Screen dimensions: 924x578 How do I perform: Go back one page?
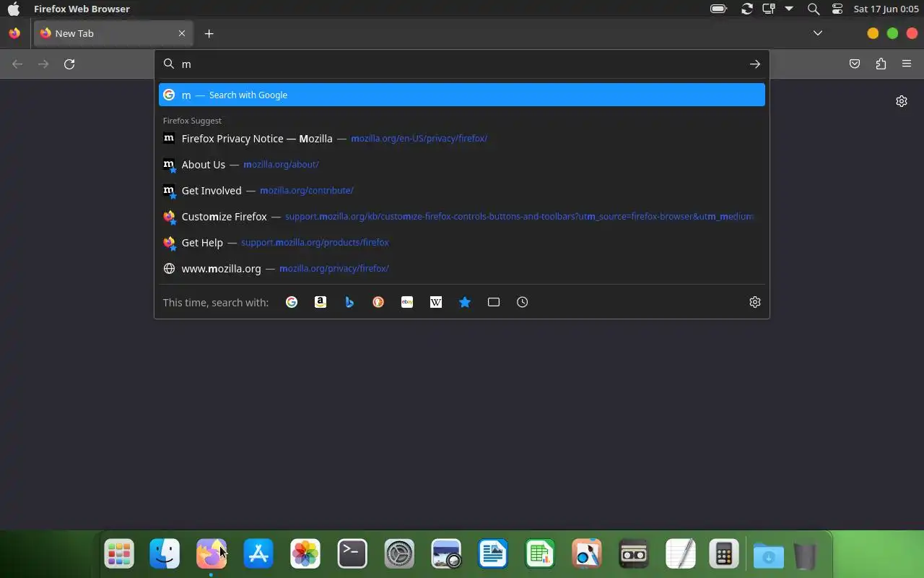click(x=17, y=64)
